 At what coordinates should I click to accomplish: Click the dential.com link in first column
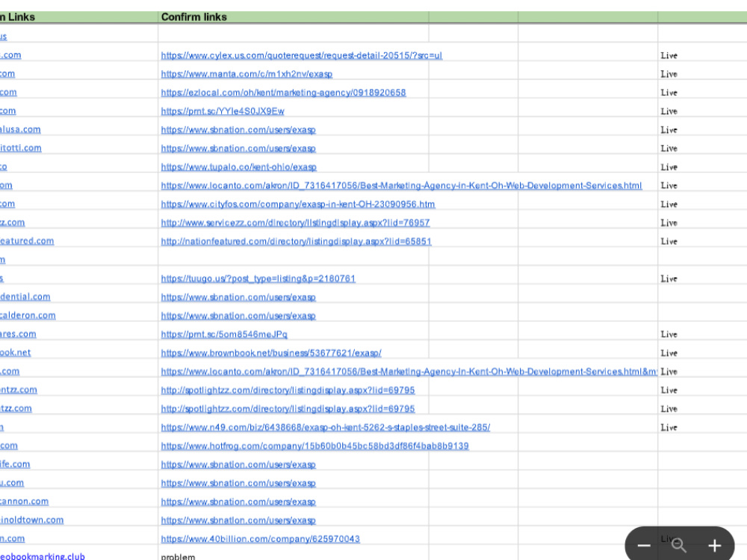tap(25, 296)
